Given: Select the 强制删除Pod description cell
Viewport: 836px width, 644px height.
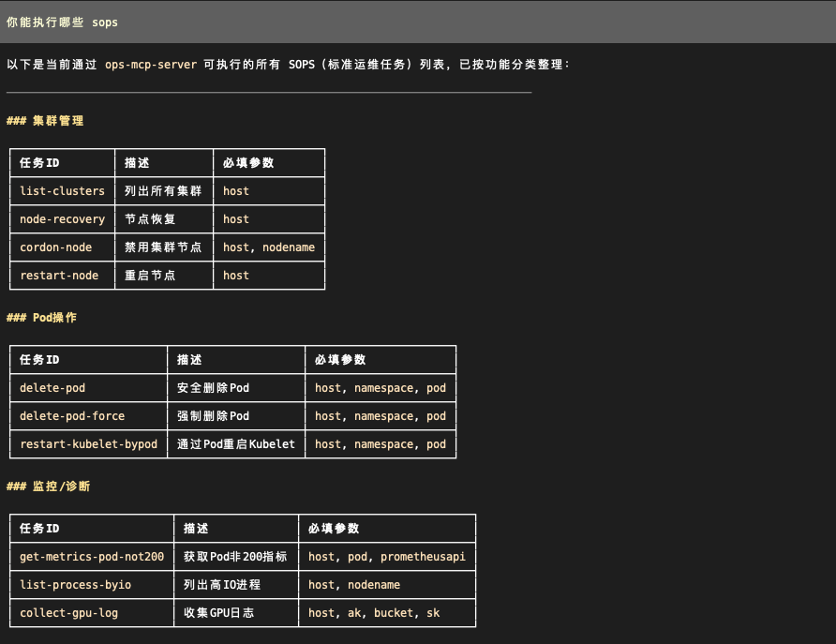Looking at the screenshot, I should tap(214, 416).
